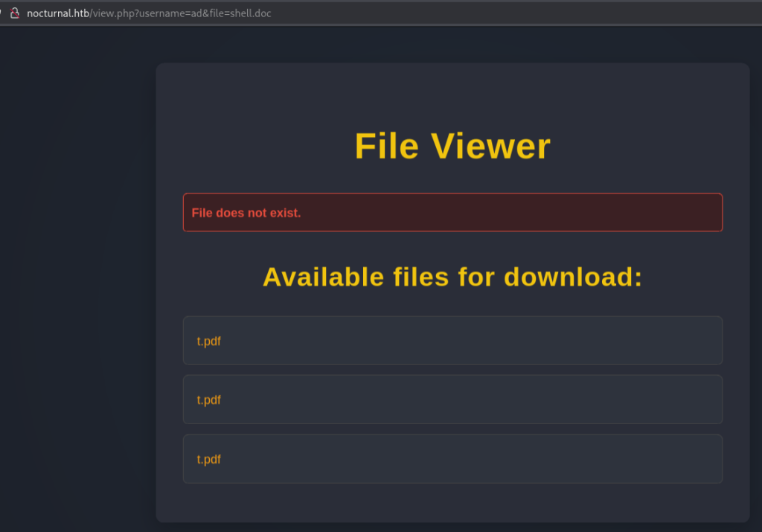Screen dimensions: 762x532
Task: Click empty space in address bar right of URL
Action: coord(521,13)
